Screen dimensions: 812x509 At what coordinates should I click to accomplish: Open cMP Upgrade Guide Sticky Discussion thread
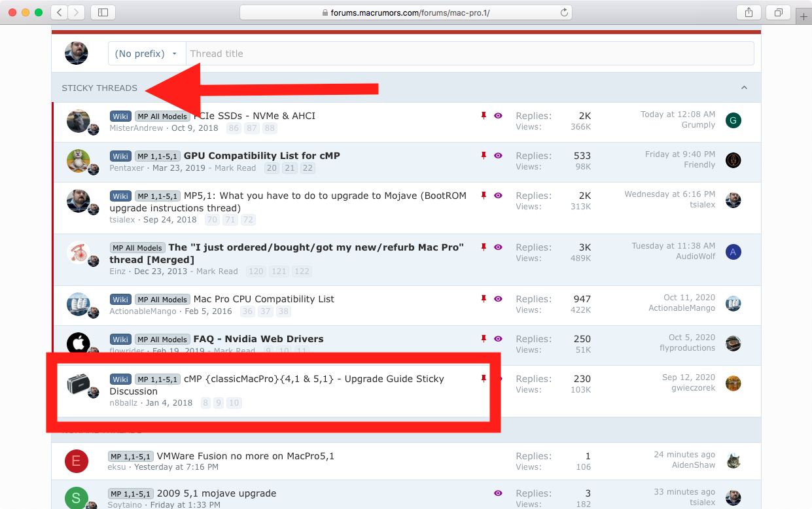(277, 385)
